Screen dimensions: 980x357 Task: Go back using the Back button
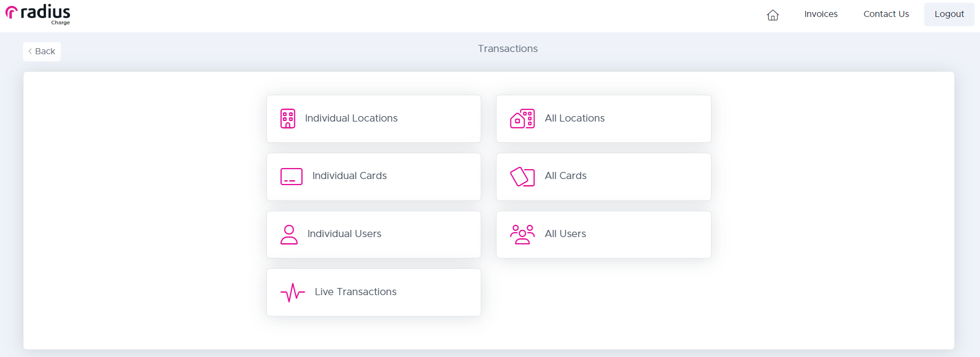point(42,51)
